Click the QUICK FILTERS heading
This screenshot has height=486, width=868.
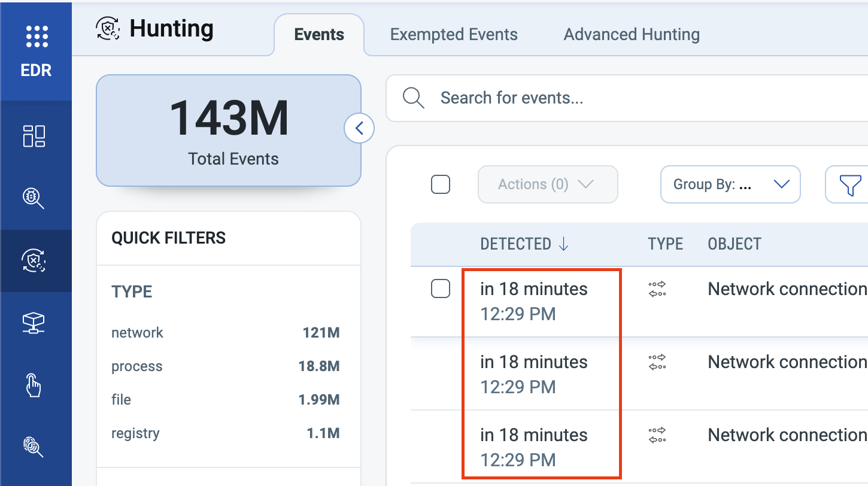(169, 238)
